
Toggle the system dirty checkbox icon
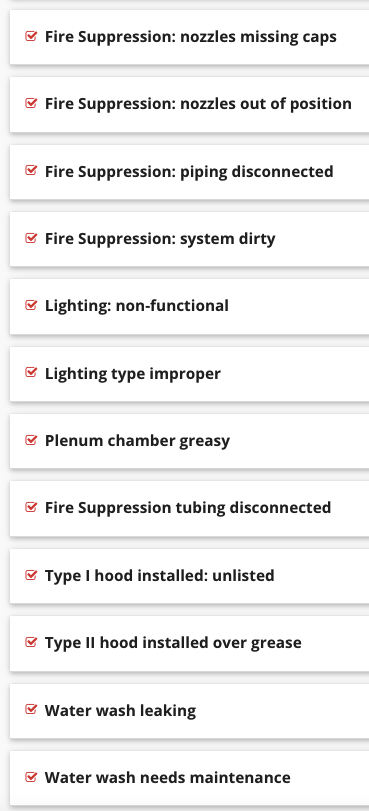[32, 238]
